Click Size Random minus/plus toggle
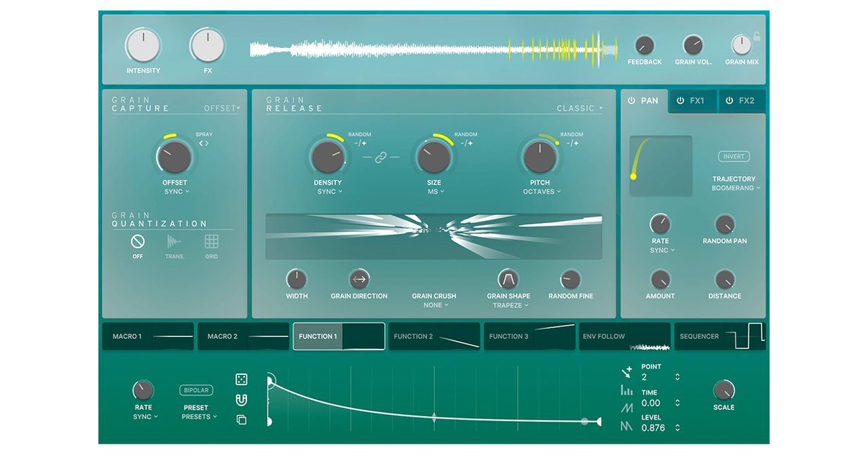 [466, 143]
